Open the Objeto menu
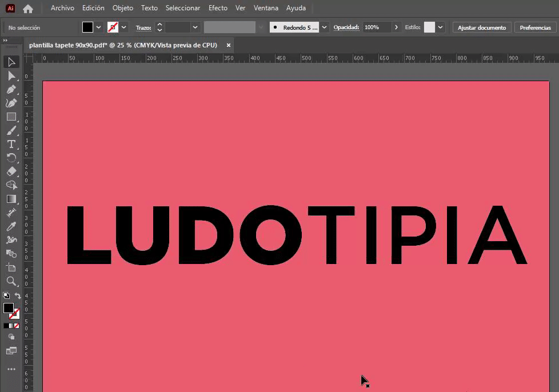This screenshot has width=559, height=392. 123,8
